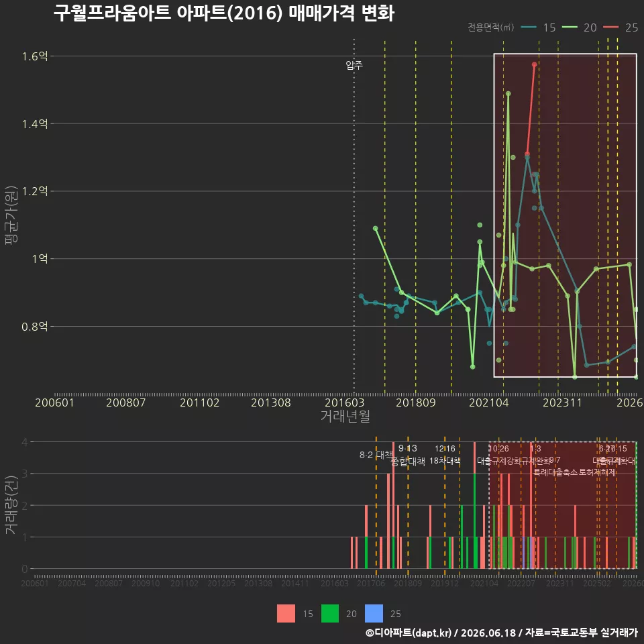Click the 0 label on volume chart y-axis
The height and width of the screenshot is (644, 644).
[x=25, y=569]
